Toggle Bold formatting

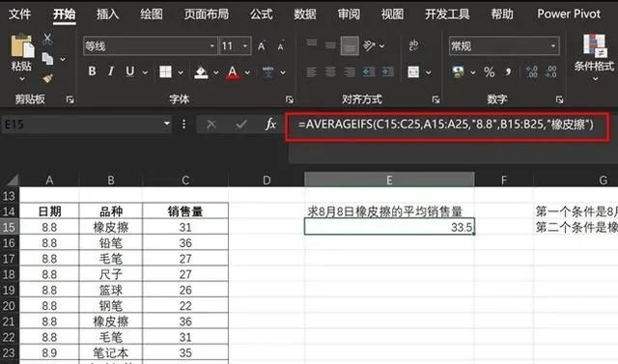click(x=92, y=71)
